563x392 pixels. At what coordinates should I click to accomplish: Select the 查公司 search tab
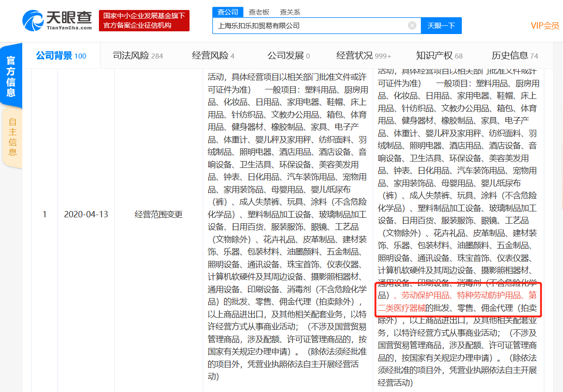(x=228, y=12)
